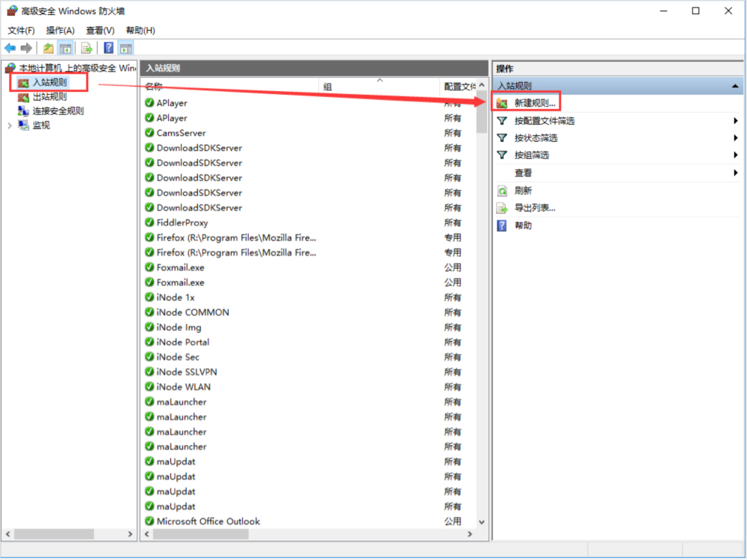Click the new rule icon beside 新建规则
The image size is (747, 560).
[x=502, y=103]
